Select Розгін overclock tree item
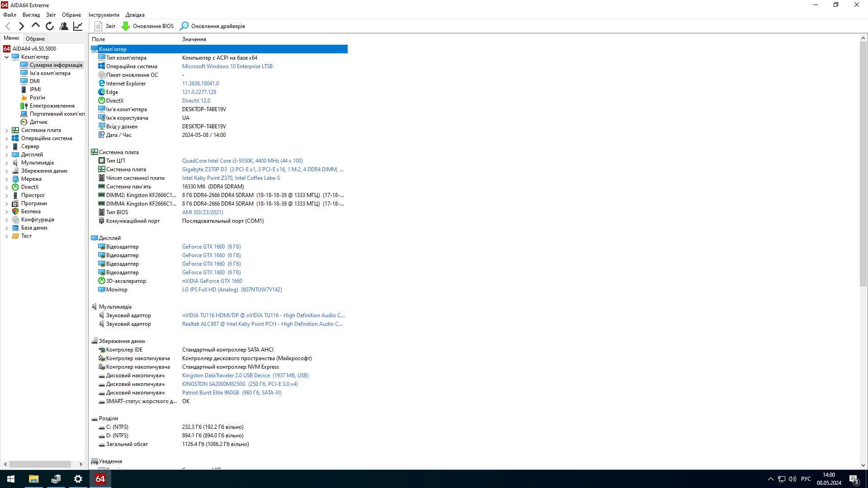868x488 pixels. point(38,98)
